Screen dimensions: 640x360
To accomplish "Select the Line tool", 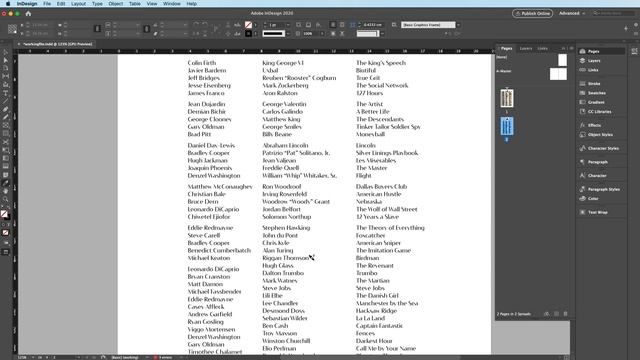I will pyautogui.click(x=6, y=101).
